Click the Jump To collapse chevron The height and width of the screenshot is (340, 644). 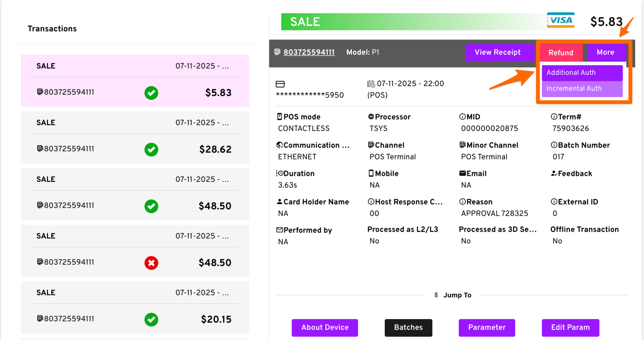coord(436,295)
